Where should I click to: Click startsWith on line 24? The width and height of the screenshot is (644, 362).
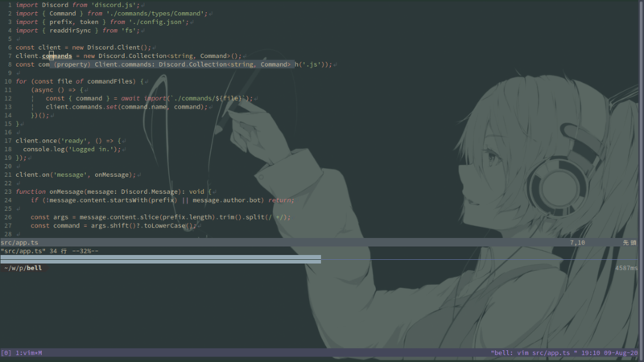(129, 200)
